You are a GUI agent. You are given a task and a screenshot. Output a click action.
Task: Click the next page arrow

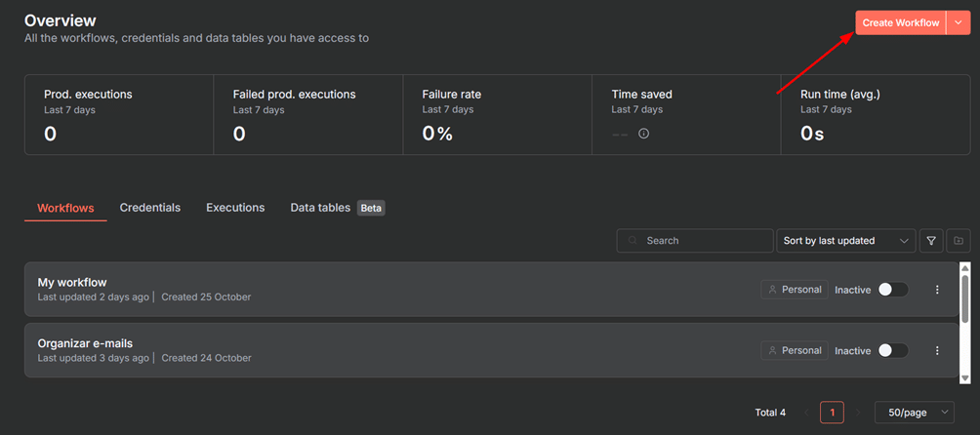tap(858, 413)
